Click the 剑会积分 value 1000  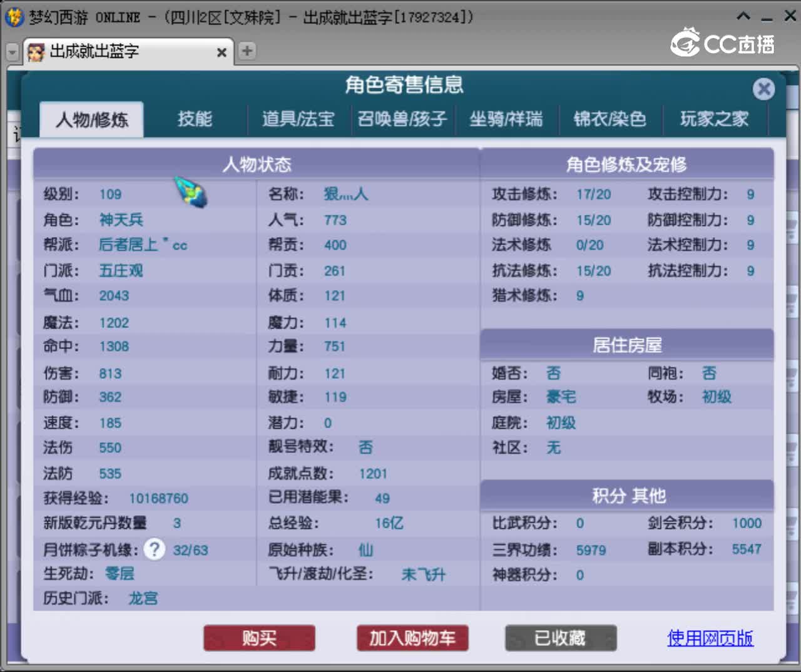point(747,523)
